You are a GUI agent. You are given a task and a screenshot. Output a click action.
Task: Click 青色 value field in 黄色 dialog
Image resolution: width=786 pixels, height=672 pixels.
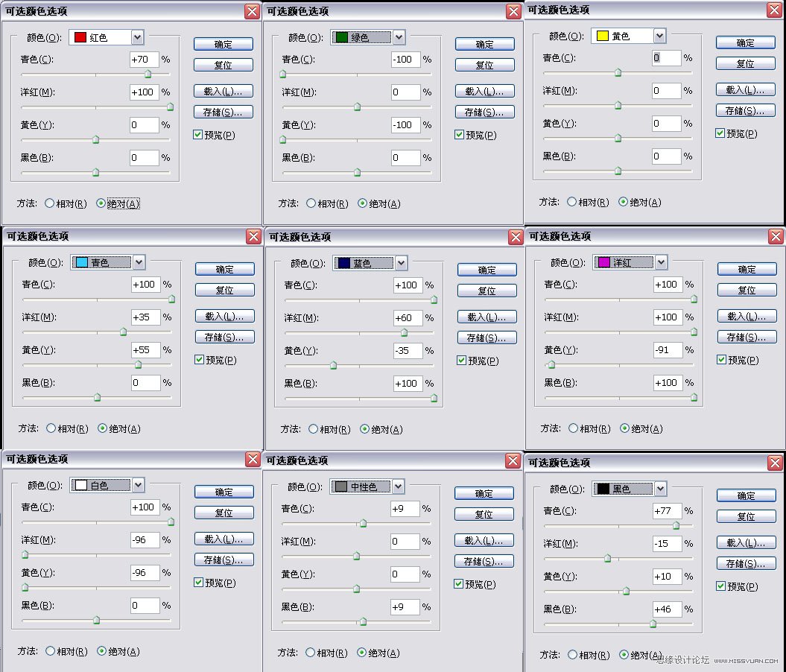click(667, 57)
